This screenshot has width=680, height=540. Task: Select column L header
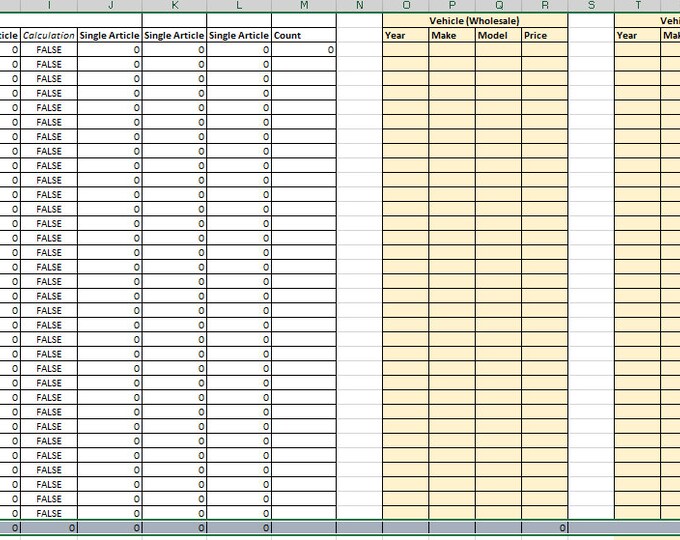[239, 5]
